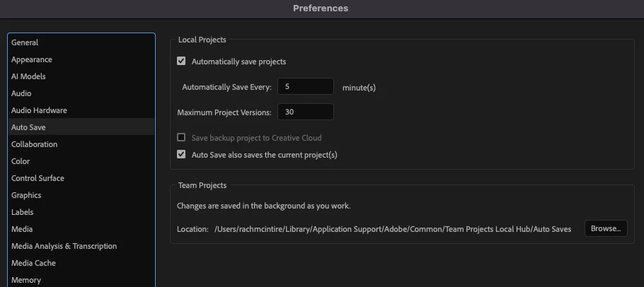Screen dimensions: 644x287
Task: Enable Save backup project to Creative Cloud
Action: pyautogui.click(x=182, y=138)
